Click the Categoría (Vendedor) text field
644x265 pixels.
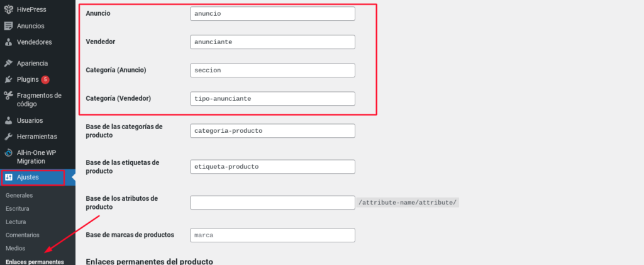273,99
